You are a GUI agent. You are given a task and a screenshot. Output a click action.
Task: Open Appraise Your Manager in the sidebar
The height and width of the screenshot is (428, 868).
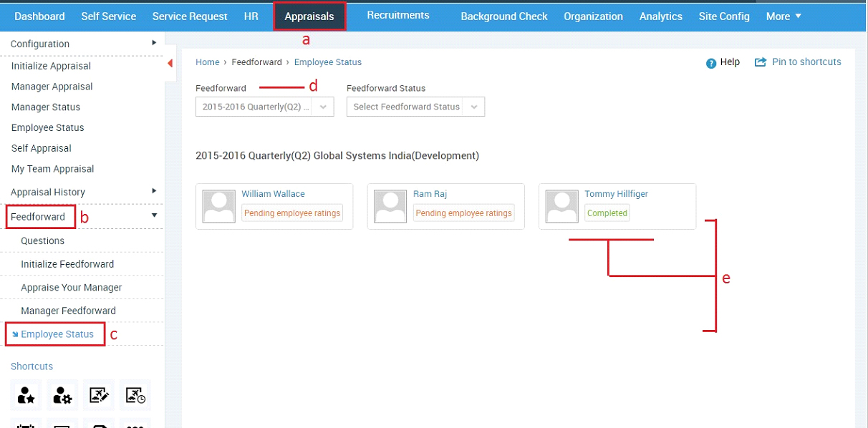click(x=71, y=288)
